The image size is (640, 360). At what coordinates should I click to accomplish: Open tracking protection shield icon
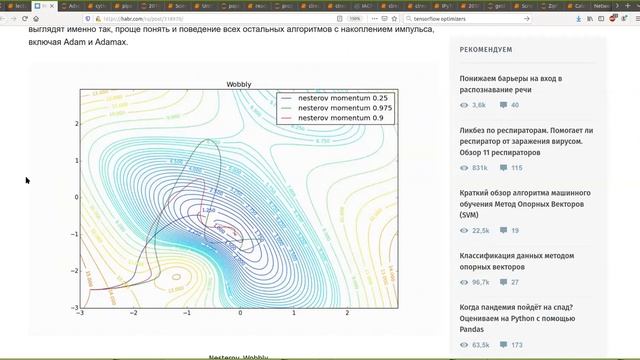88,19
